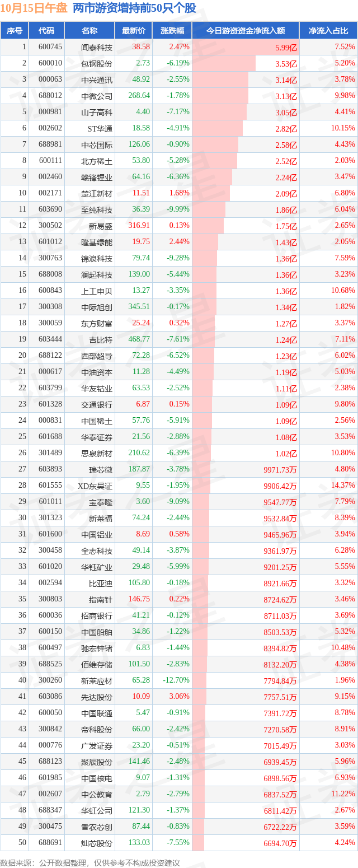358x868 pixels.
Task: Click the net inflow 2.09亿 for 楚江新材
Action: coord(286,194)
